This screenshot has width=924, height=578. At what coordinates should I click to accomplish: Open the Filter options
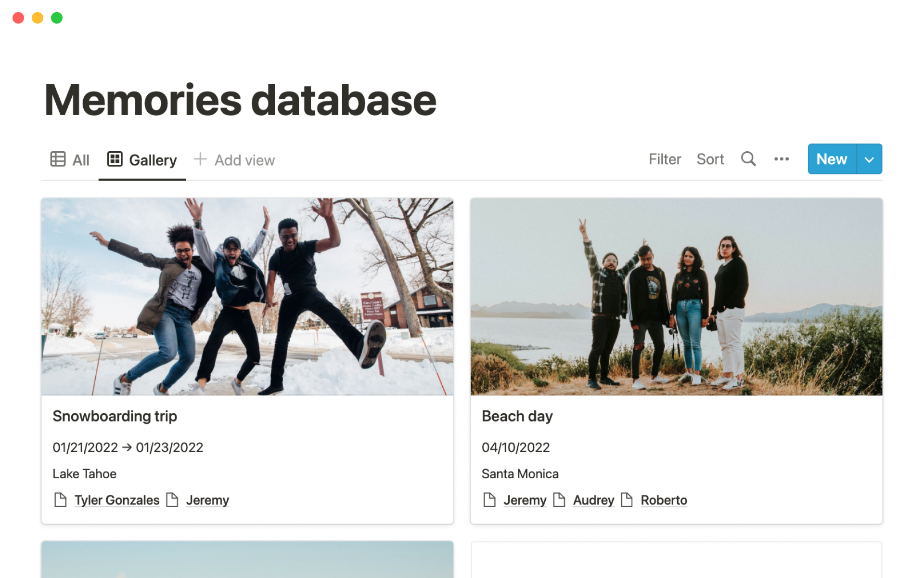point(665,159)
